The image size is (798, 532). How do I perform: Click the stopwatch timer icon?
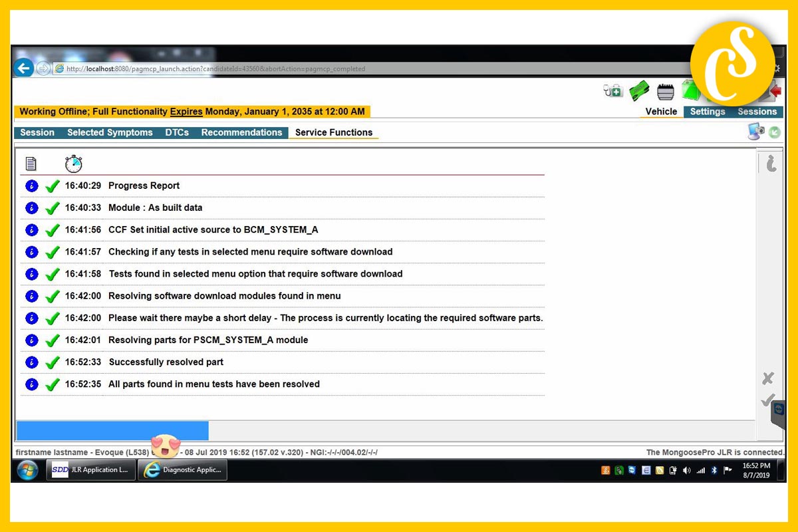coord(74,164)
